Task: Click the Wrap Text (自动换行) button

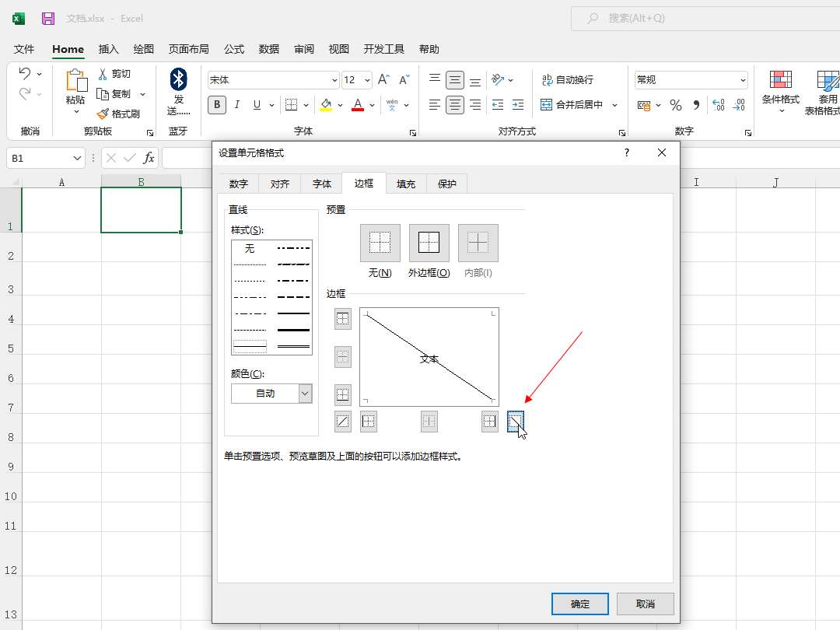Action: pos(567,80)
